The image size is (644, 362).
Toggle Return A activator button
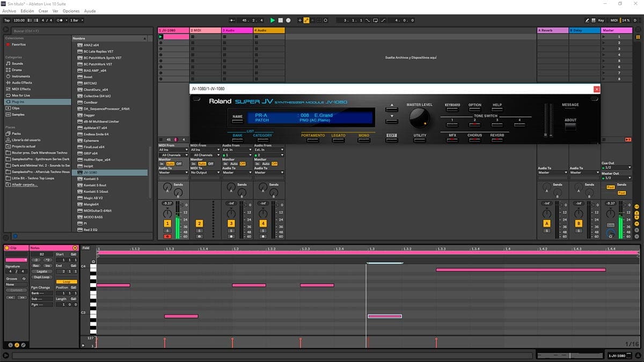coord(547,223)
